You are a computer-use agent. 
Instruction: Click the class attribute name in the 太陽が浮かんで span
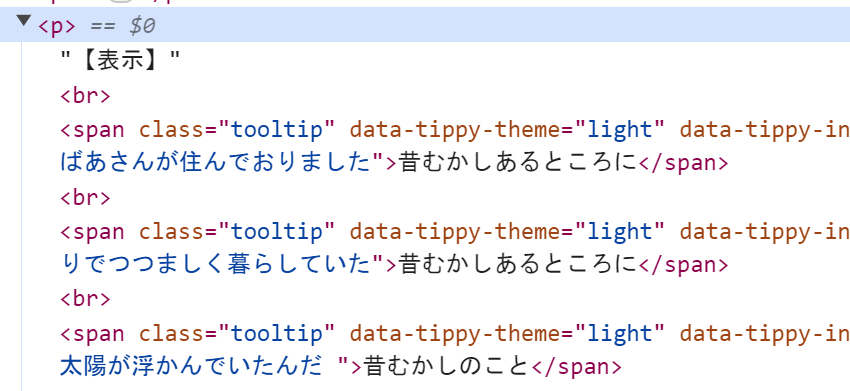click(x=172, y=334)
